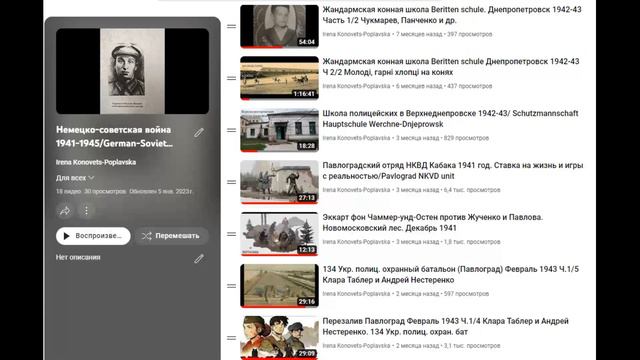Image resolution: width=640 pixels, height=360 pixels.
Task: Click playlist title Немецко-советская война 1941-1945
Action: coord(114,136)
